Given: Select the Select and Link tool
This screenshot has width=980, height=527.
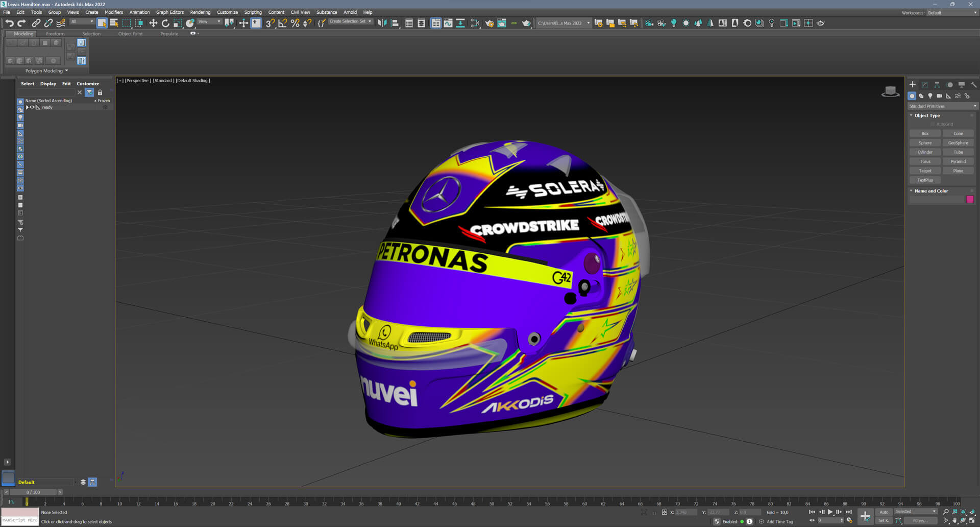Looking at the screenshot, I should point(36,23).
